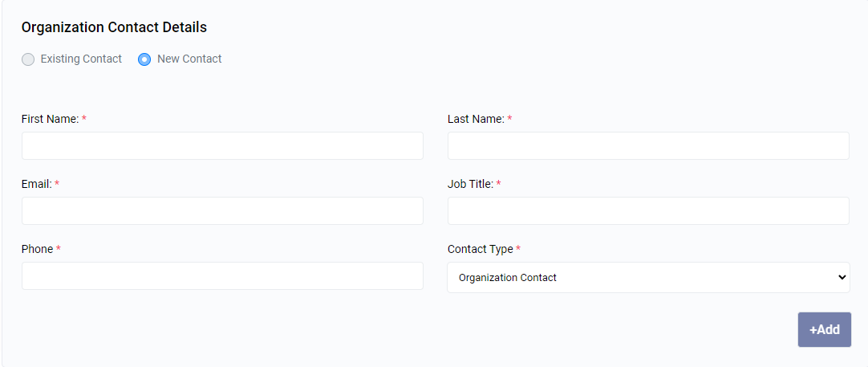Click the "Existing Contact" label text
The height and width of the screenshot is (367, 868).
pyautogui.click(x=81, y=59)
